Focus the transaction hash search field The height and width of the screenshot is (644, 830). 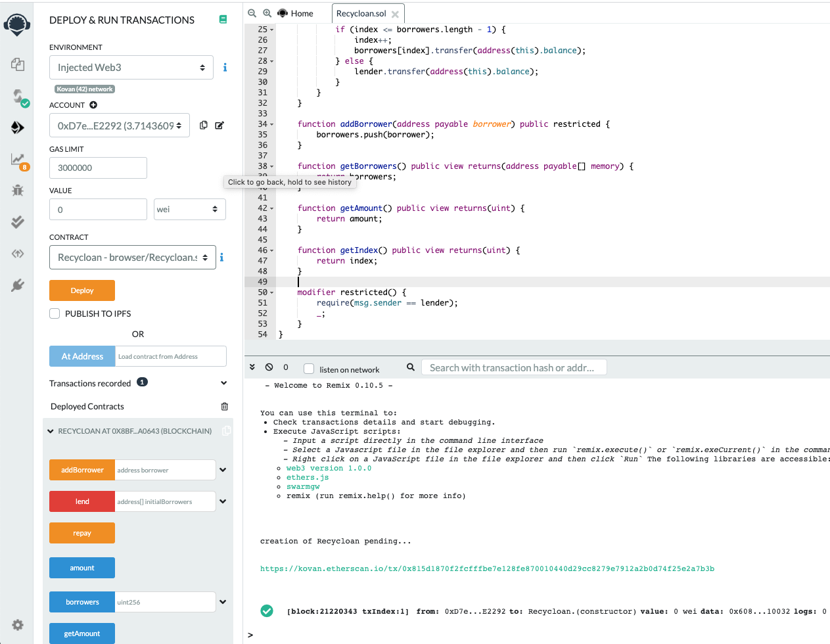pos(514,367)
